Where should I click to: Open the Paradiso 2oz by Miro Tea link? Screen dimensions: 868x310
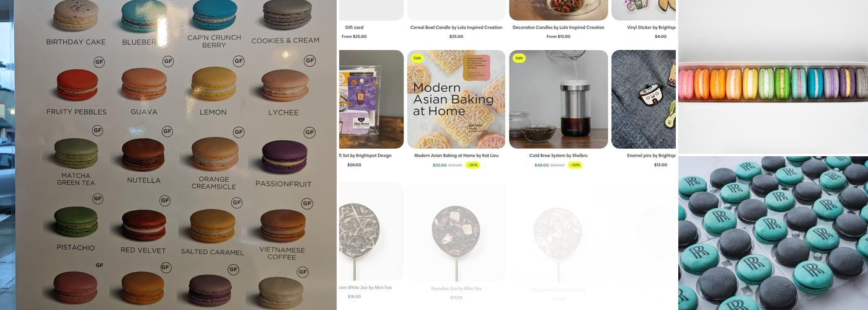click(456, 288)
